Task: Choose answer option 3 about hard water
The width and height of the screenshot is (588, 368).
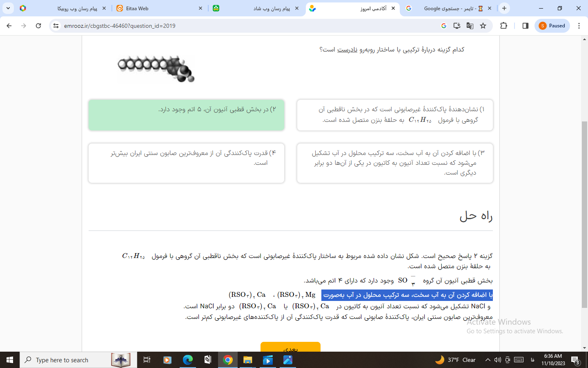Action: pyautogui.click(x=394, y=163)
